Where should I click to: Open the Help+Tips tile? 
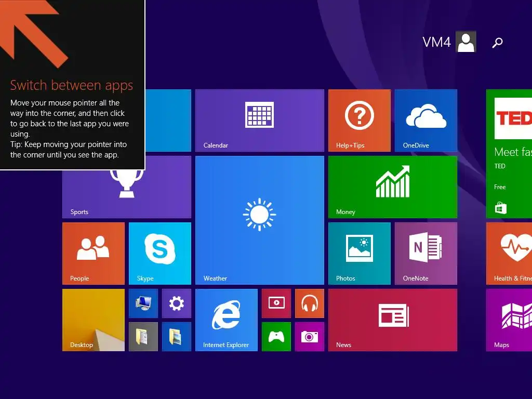[x=360, y=121]
